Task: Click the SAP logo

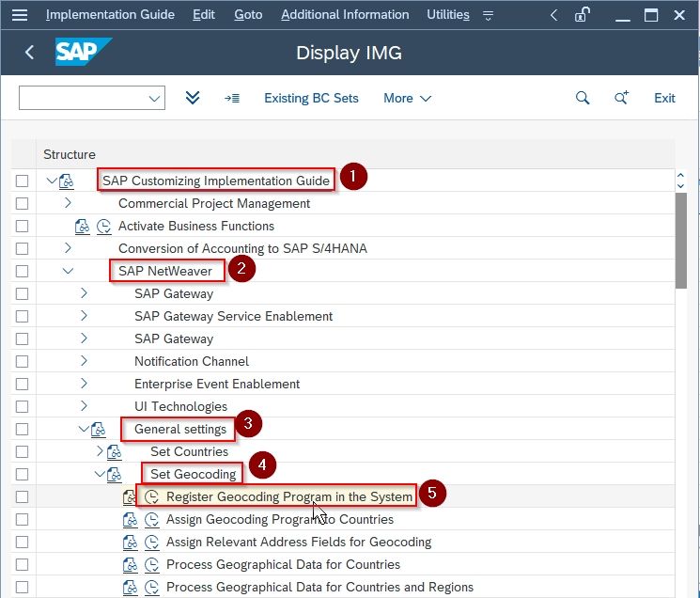Action: click(83, 52)
